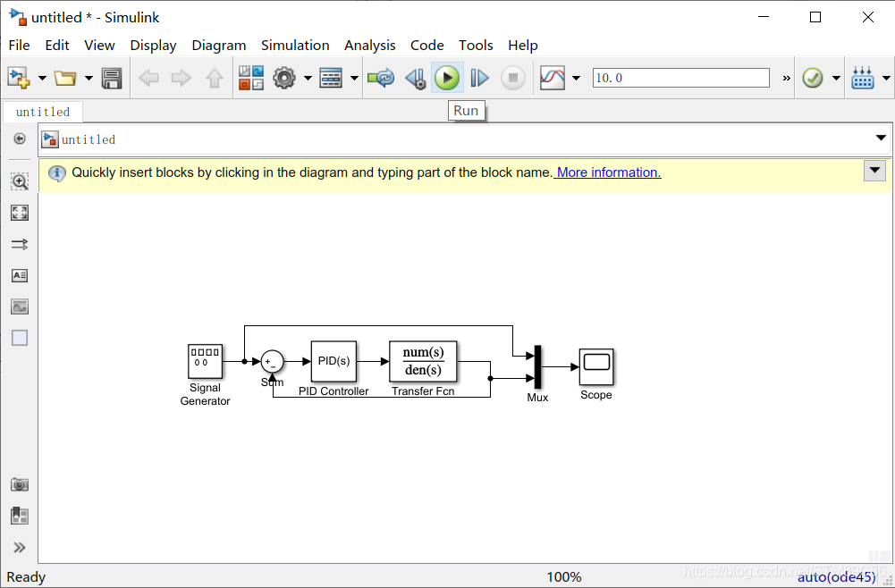Click the Fit to View icon

[19, 213]
